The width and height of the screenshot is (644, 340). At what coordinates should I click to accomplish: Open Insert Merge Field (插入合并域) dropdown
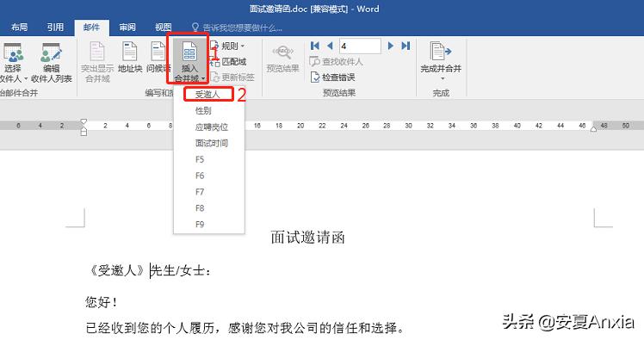pyautogui.click(x=189, y=62)
